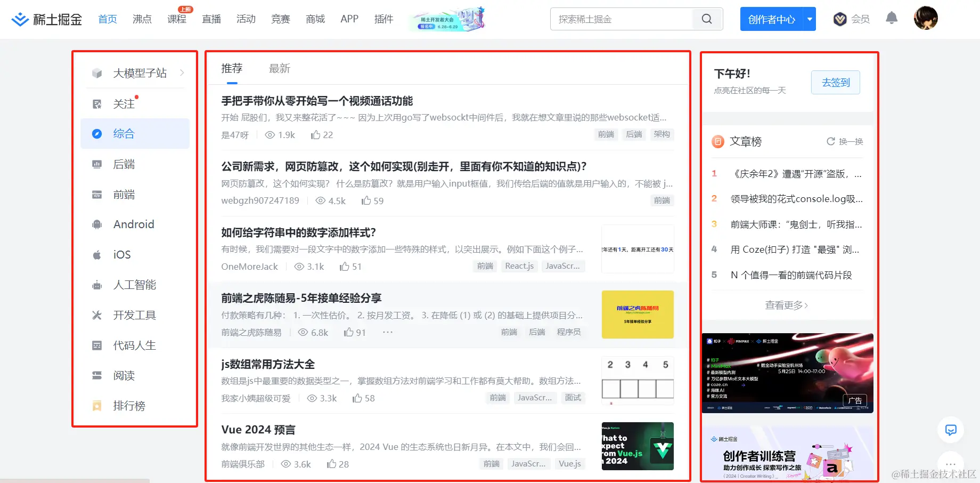The height and width of the screenshot is (483, 980).
Task: Like the 数字添加样式 article thumbs-up
Action: point(345,266)
